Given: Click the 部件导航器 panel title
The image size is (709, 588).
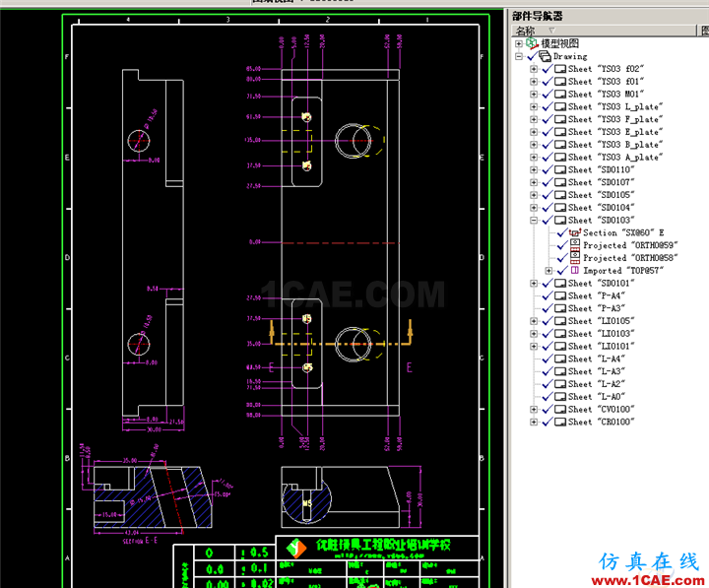Looking at the screenshot, I should point(538,17).
